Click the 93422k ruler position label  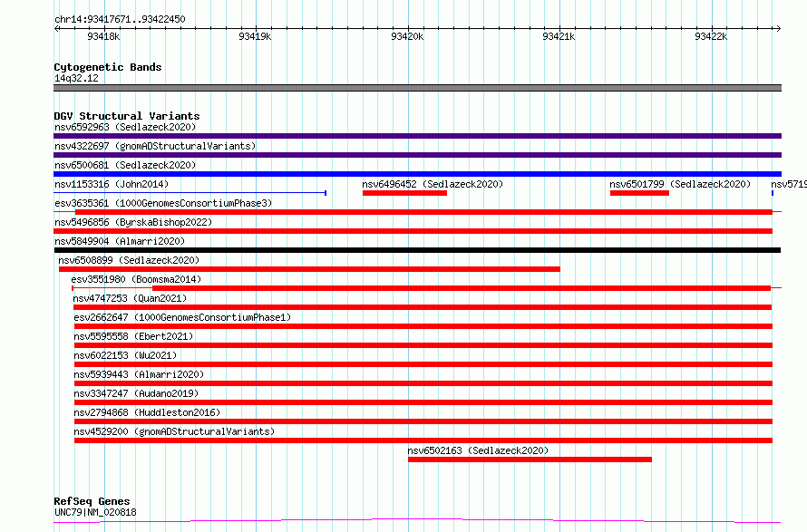711,36
